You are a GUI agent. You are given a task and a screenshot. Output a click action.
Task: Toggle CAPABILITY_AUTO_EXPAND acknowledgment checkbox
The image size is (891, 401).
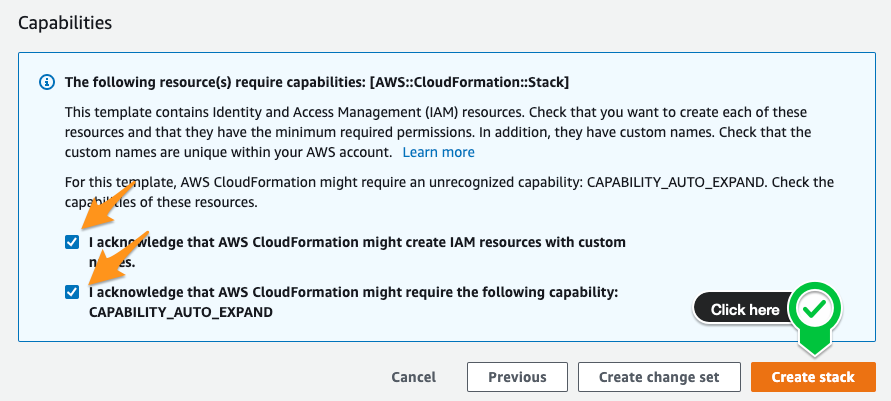pyautogui.click(x=72, y=293)
